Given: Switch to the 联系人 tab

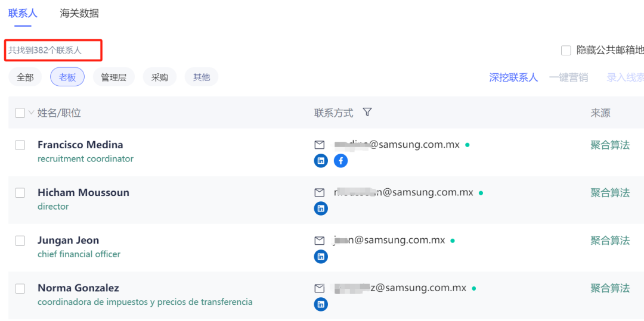Looking at the screenshot, I should click(23, 13).
